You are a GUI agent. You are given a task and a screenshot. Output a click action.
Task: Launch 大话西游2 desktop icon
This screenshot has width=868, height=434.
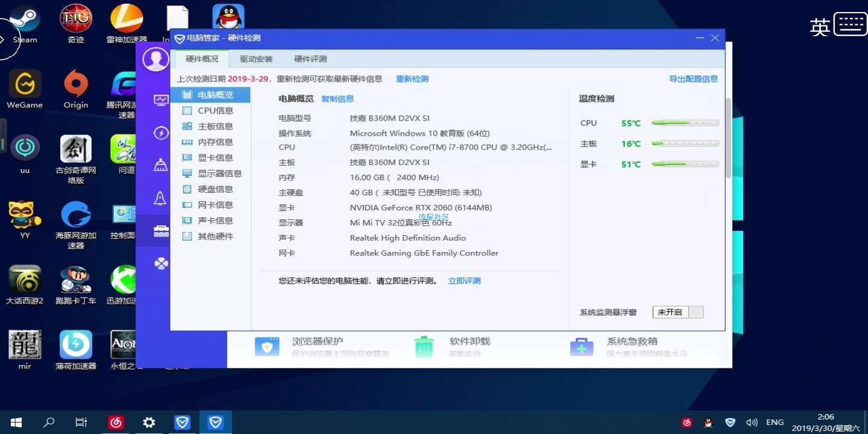point(25,285)
